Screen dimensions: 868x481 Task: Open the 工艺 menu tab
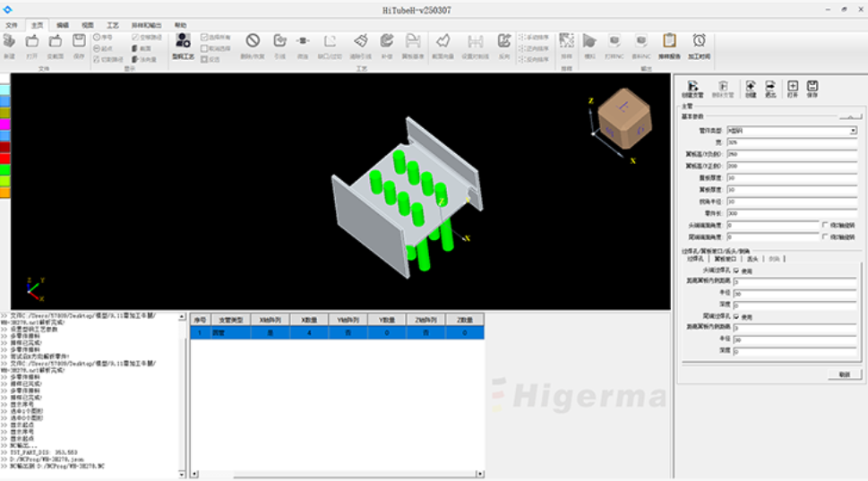[113, 26]
